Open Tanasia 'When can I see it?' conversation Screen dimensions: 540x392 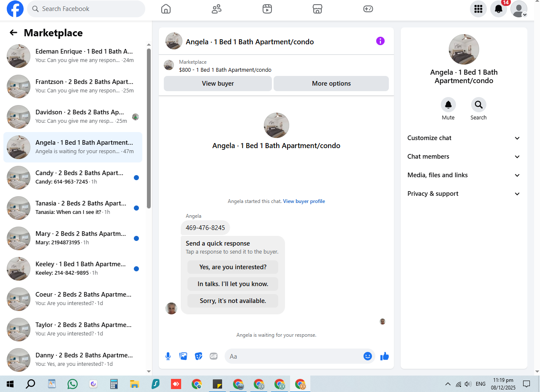pyautogui.click(x=73, y=208)
